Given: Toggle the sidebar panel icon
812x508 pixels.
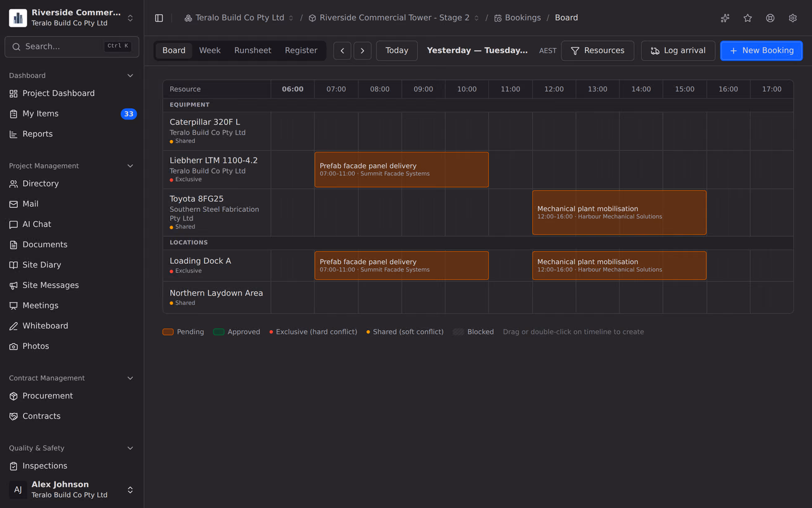Looking at the screenshot, I should 159,18.
